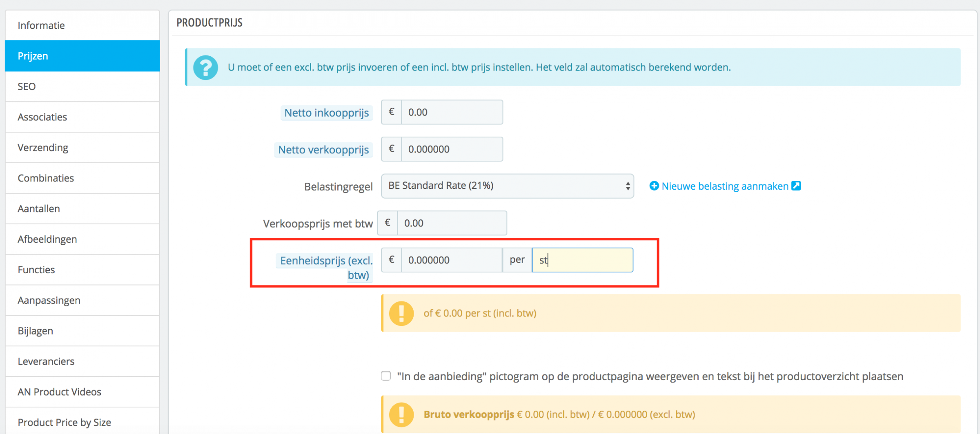Click the warning icon in the per st notice

click(x=401, y=313)
